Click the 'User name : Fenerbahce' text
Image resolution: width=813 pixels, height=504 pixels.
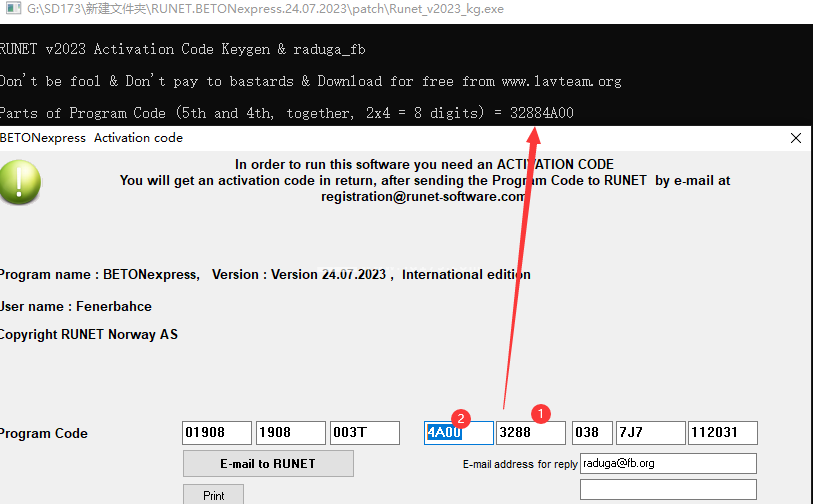(76, 306)
